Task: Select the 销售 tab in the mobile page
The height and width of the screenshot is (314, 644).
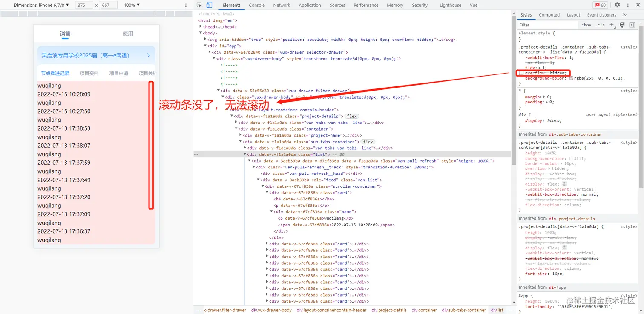Action: coord(65,34)
